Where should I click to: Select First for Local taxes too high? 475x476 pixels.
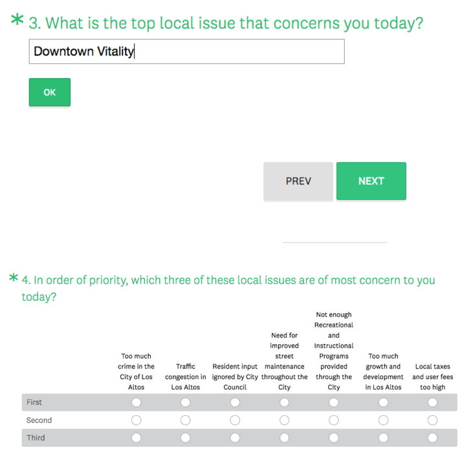pyautogui.click(x=432, y=402)
